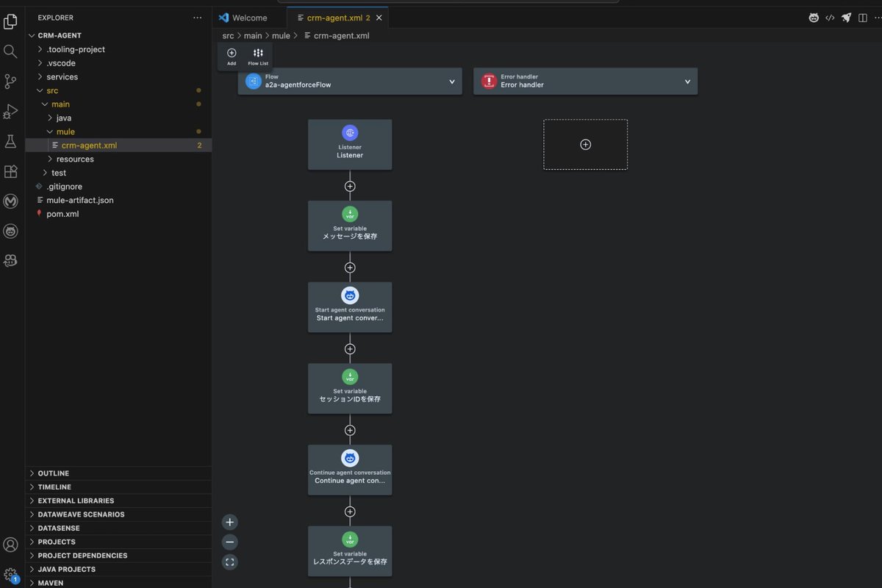Click the dashed placeholder to add a component
Screen dimensions: 882x588
[x=585, y=144]
